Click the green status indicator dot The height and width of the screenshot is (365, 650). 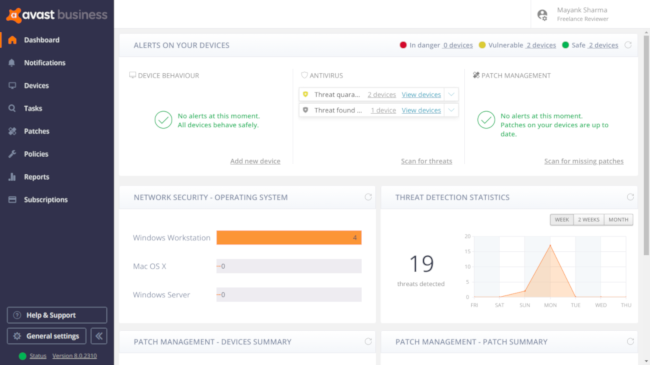point(22,356)
